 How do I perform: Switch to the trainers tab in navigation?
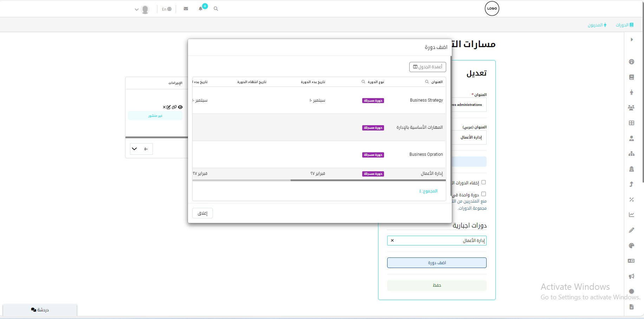tap(597, 25)
